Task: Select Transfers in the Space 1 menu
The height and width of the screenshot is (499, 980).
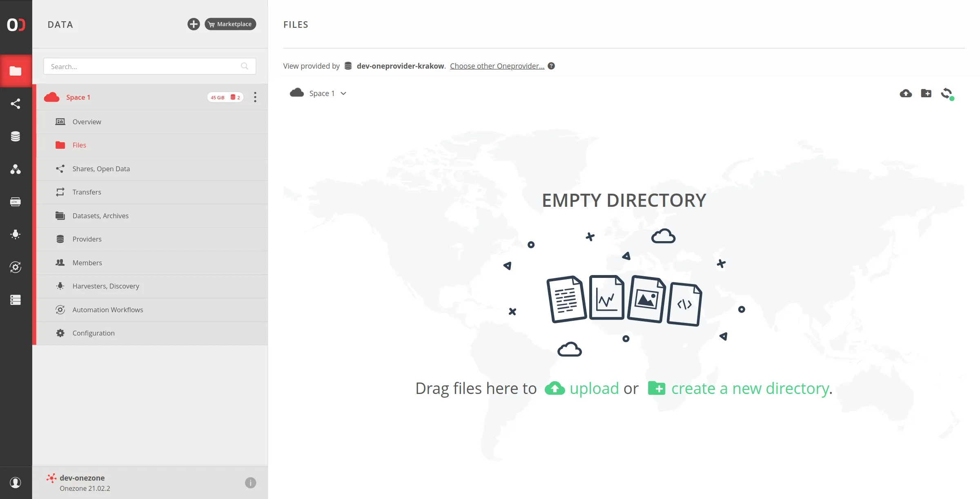Action: coord(87,192)
